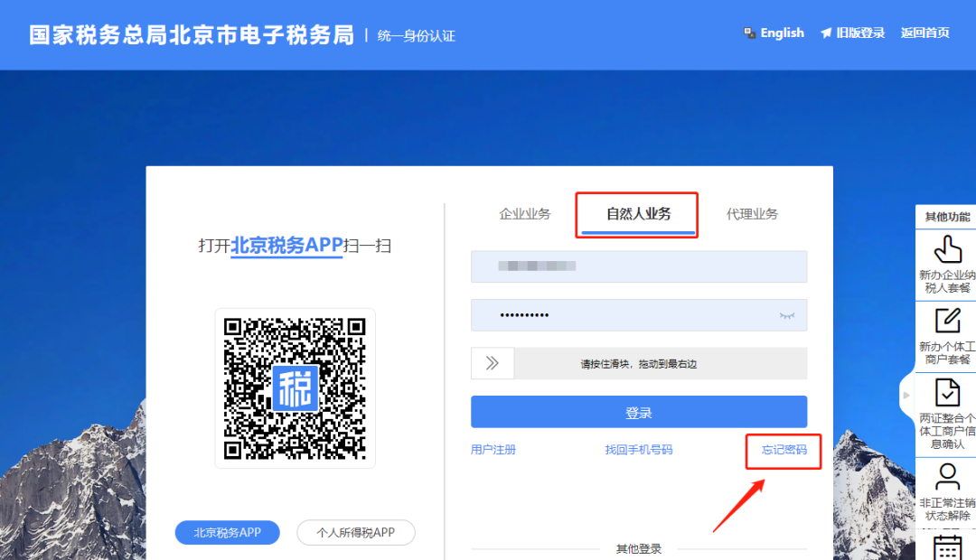Click the username input field
The height and width of the screenshot is (560, 976).
[639, 266]
